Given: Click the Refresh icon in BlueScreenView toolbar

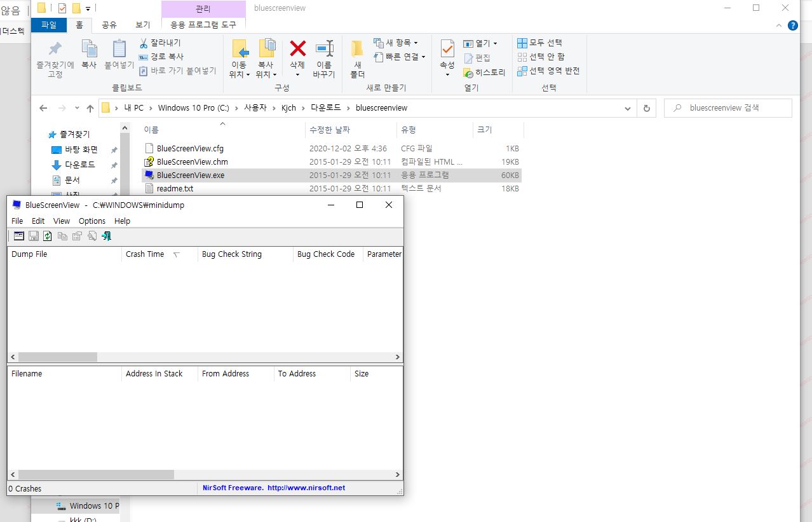Looking at the screenshot, I should coord(48,236).
